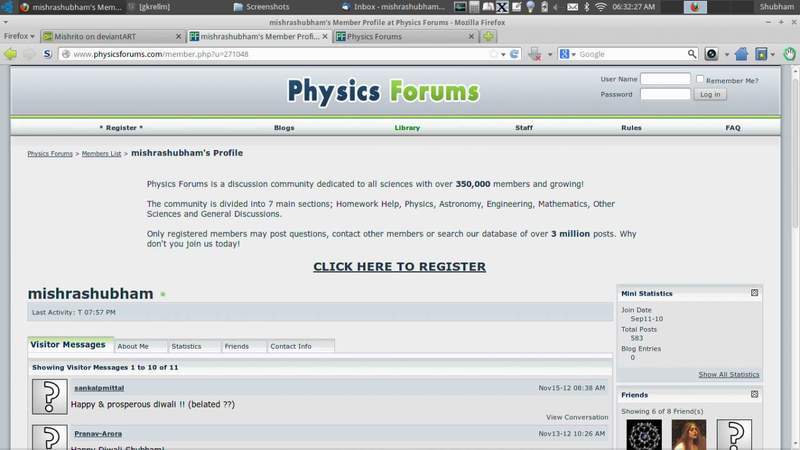
Task: Open Library in the site nav bar
Action: pos(407,128)
